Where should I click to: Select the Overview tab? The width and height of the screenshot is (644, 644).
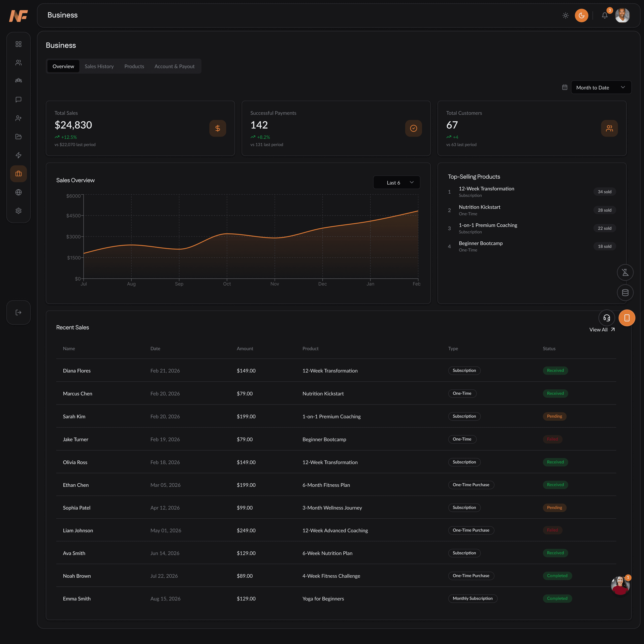point(63,66)
